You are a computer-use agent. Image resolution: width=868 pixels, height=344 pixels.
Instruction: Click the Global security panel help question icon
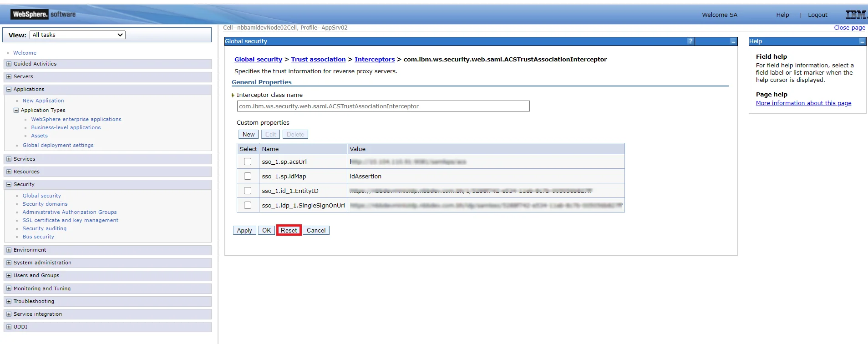(x=690, y=41)
